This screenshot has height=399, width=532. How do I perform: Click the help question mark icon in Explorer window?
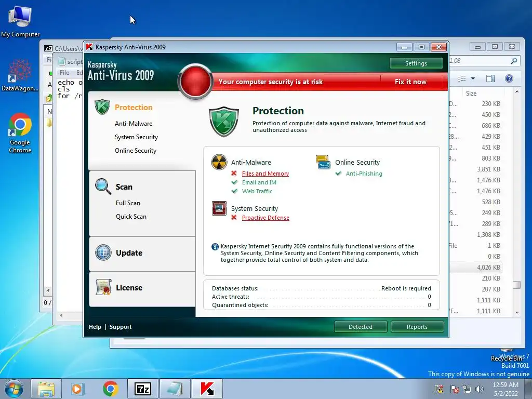(x=509, y=79)
